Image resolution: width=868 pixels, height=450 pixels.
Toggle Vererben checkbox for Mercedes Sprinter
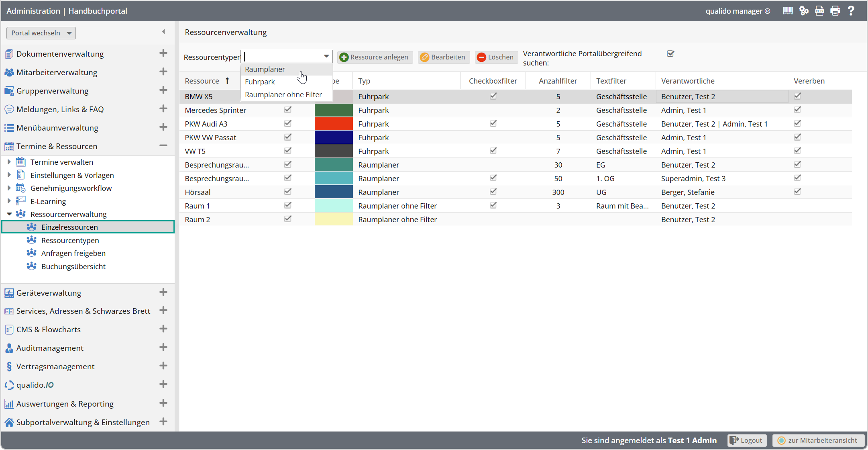(797, 110)
